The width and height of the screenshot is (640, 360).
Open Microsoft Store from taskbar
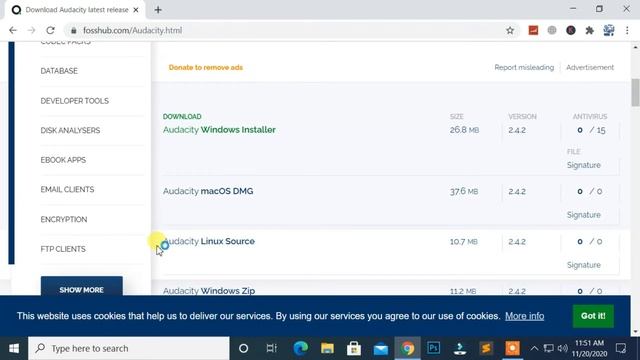(354, 348)
